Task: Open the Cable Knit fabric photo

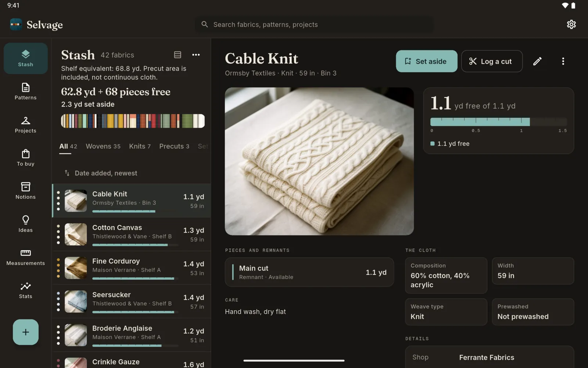Action: point(319,161)
